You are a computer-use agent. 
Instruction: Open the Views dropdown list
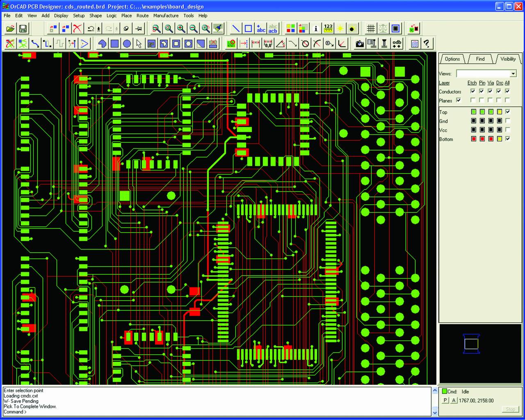point(513,74)
